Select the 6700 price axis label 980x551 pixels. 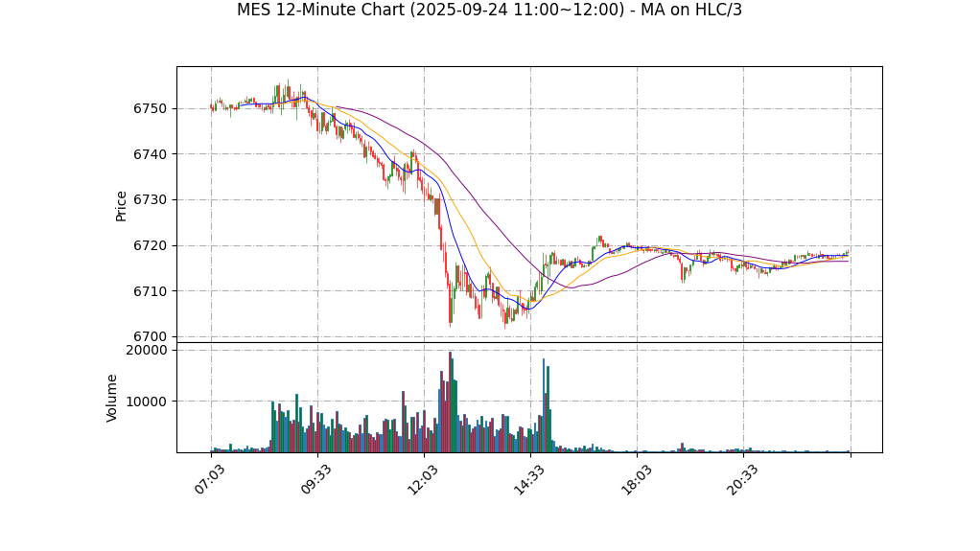tap(150, 336)
